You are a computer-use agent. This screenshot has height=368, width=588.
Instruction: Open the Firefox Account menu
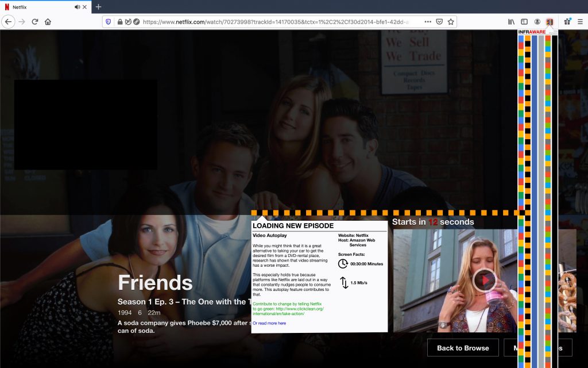click(x=537, y=22)
